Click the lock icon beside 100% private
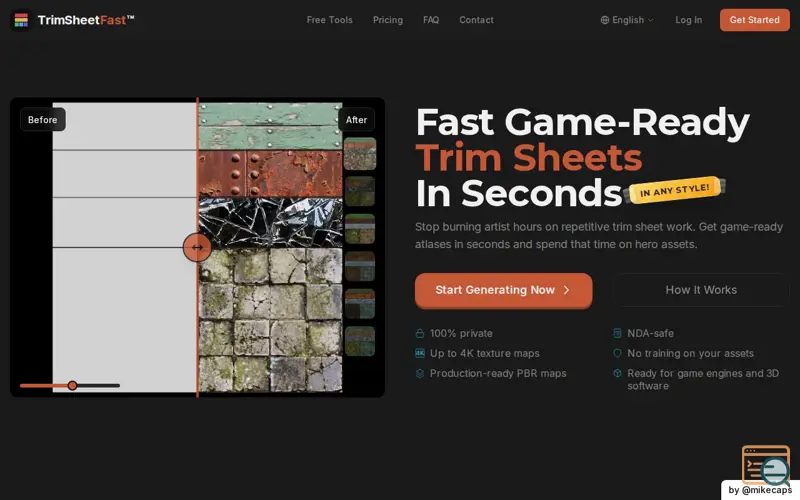 (x=419, y=333)
